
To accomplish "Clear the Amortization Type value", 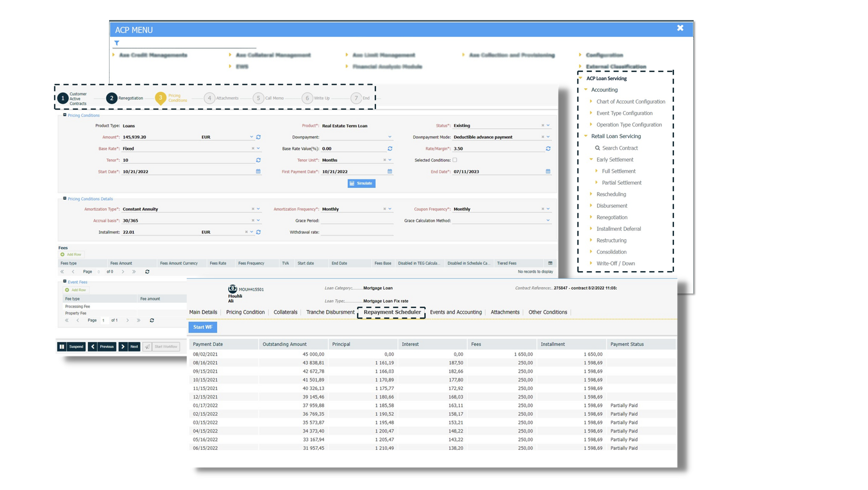I will point(253,209).
